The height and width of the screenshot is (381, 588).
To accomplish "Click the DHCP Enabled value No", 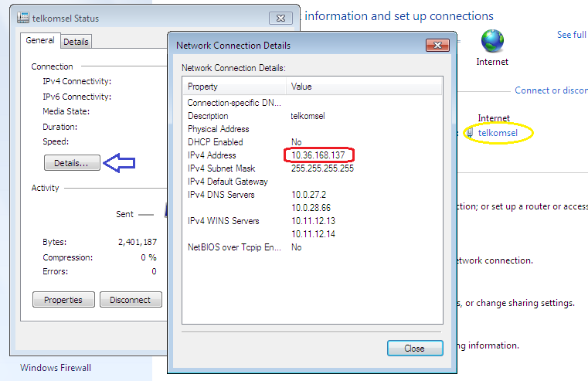I will click(296, 142).
